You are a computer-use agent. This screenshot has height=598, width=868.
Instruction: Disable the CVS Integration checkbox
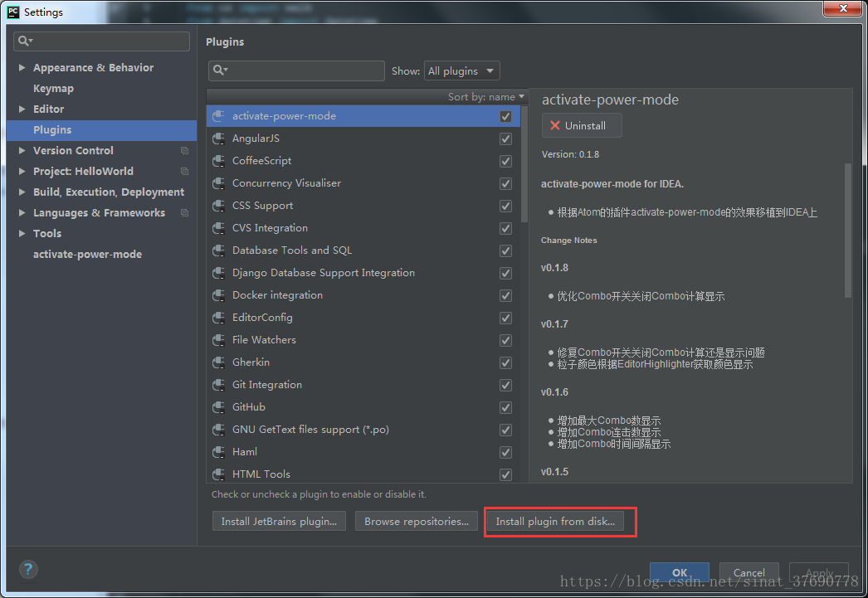point(505,228)
